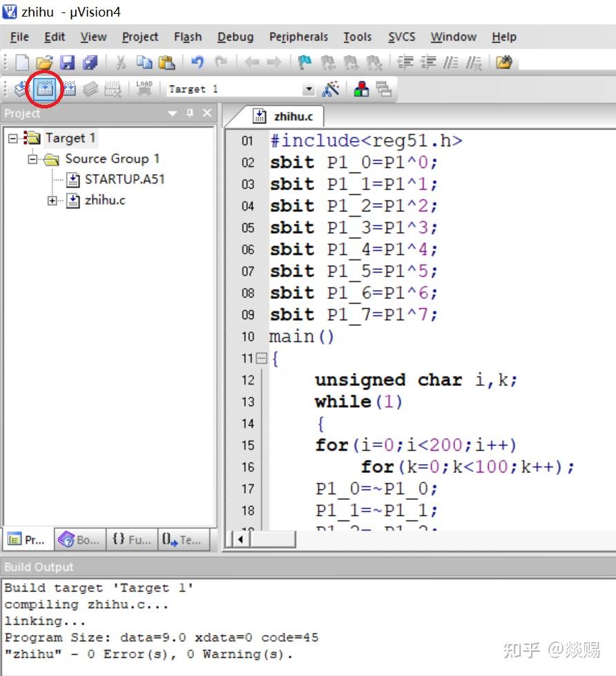Comment the selection icon
This screenshot has width=616, height=676.
[451, 63]
